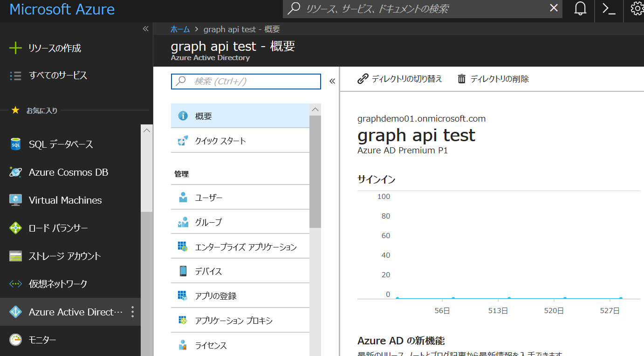The width and height of the screenshot is (644, 356).
Task: Open the notifications bell
Action: coord(579,9)
